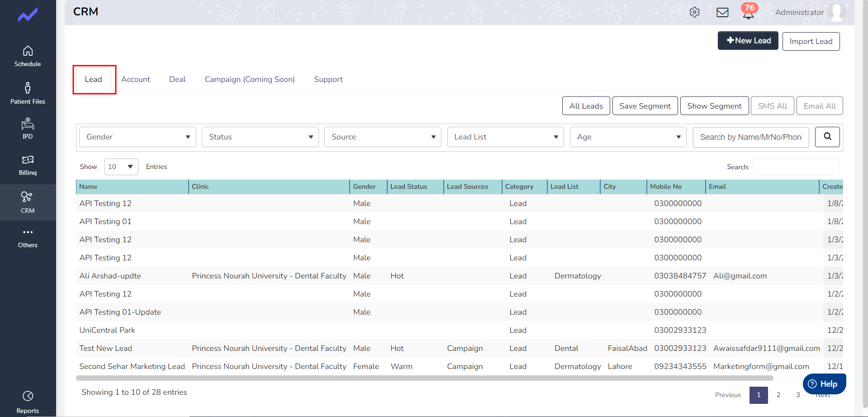Click the Administrator profile avatar
The width and height of the screenshot is (868, 417).
[x=837, y=12]
